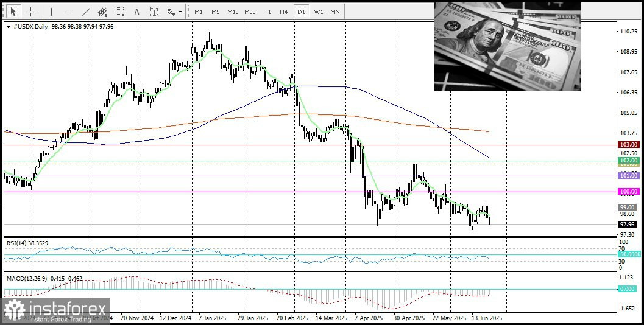The image size is (644, 325).
Task: Click the 22 May 2025 date label
Action: 449,318
